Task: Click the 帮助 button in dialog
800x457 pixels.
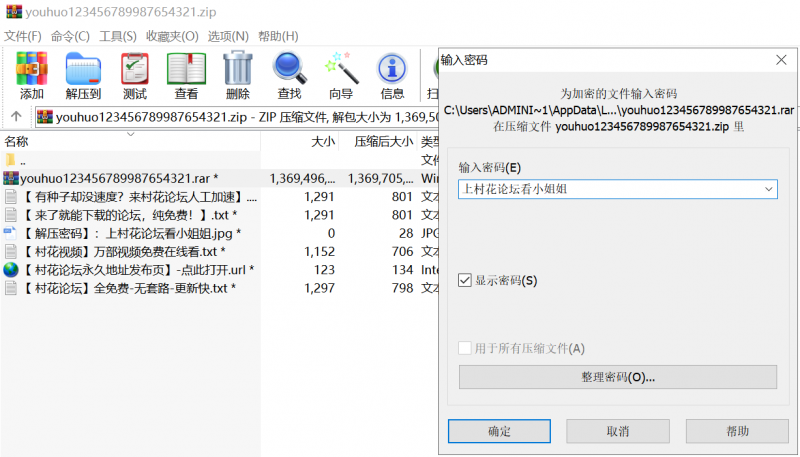Action: coord(737,431)
